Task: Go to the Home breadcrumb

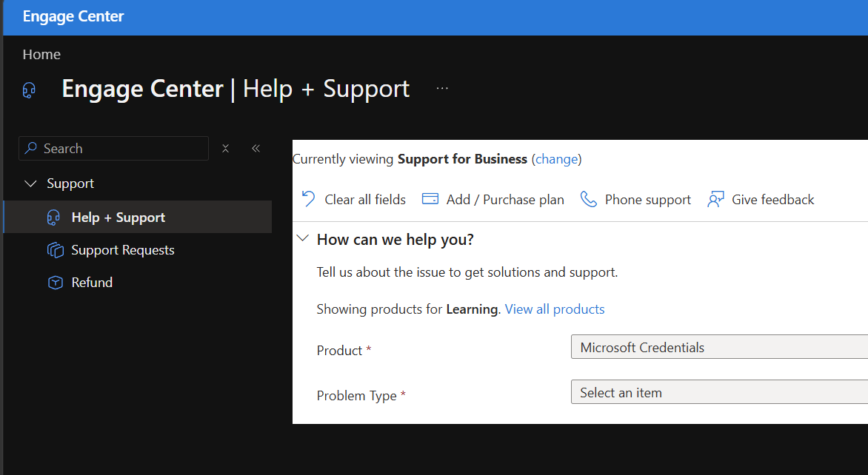Action: [41, 54]
